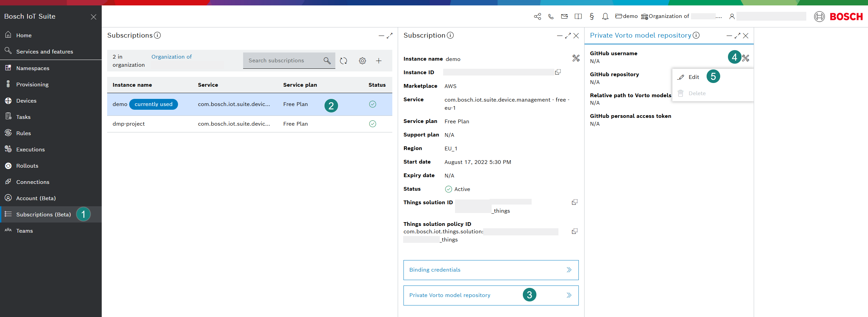Click the user profile icon
The height and width of the screenshot is (317, 868).
click(x=732, y=16)
